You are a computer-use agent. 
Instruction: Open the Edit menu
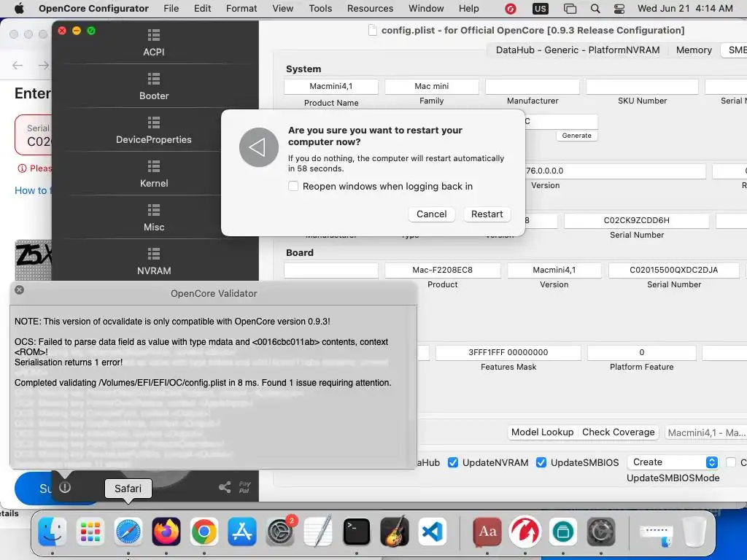pyautogui.click(x=203, y=8)
